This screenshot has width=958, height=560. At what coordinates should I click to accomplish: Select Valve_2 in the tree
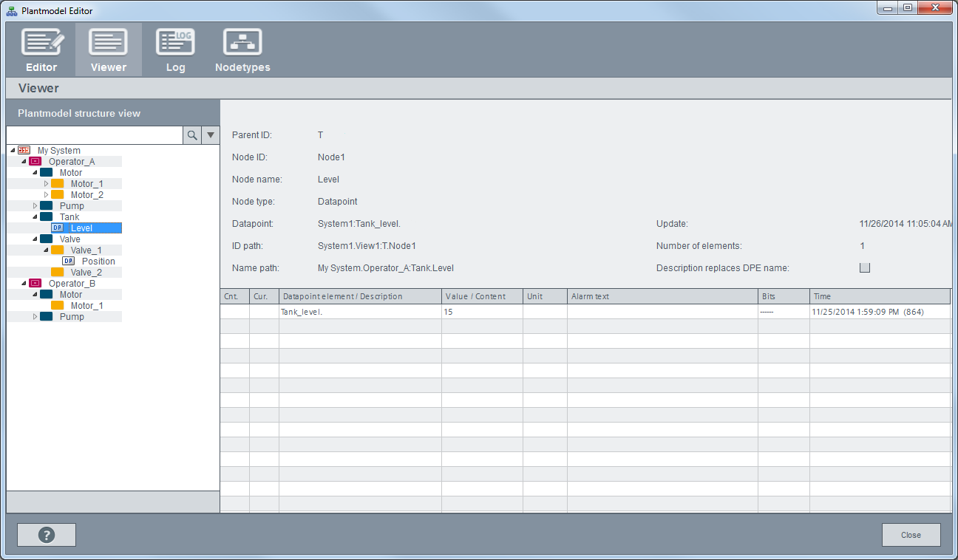click(86, 273)
